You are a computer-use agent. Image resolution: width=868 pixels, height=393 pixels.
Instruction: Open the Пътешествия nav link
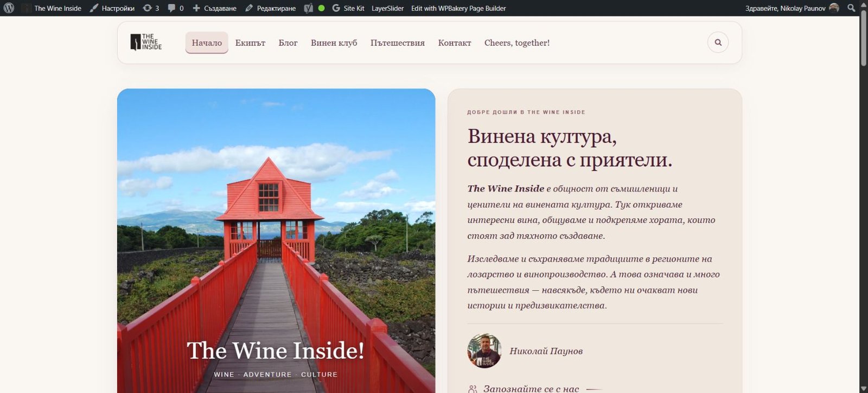tap(398, 43)
